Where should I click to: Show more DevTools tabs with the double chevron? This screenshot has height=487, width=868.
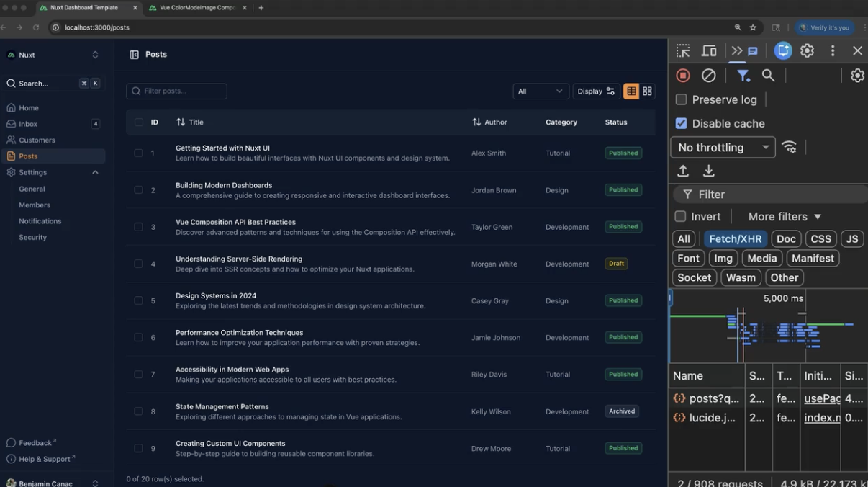(736, 50)
